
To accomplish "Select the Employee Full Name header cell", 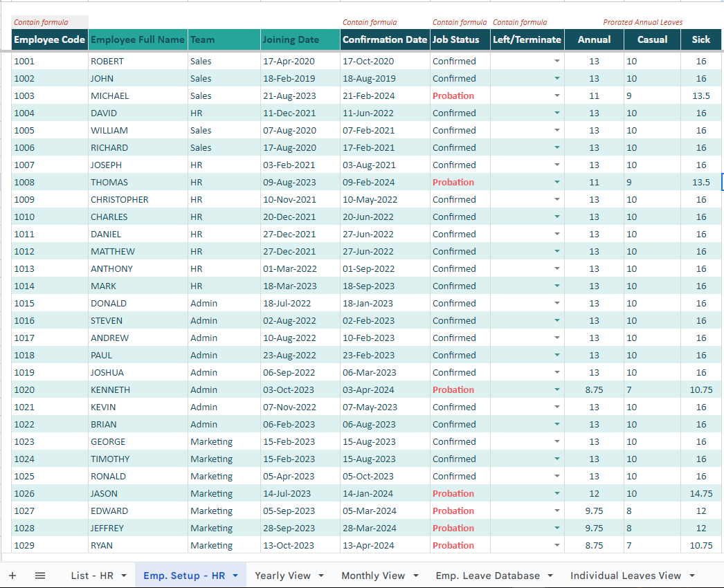I will tap(137, 39).
